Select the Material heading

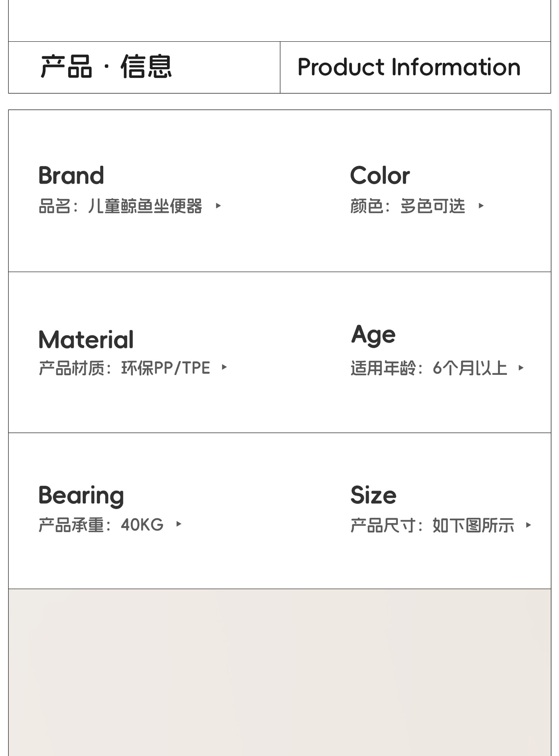pyautogui.click(x=86, y=339)
